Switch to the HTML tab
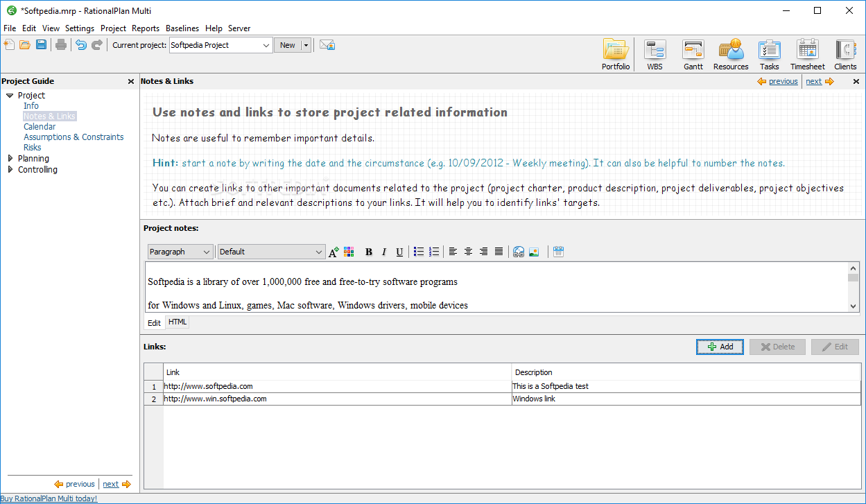The width and height of the screenshot is (866, 504). click(x=177, y=322)
